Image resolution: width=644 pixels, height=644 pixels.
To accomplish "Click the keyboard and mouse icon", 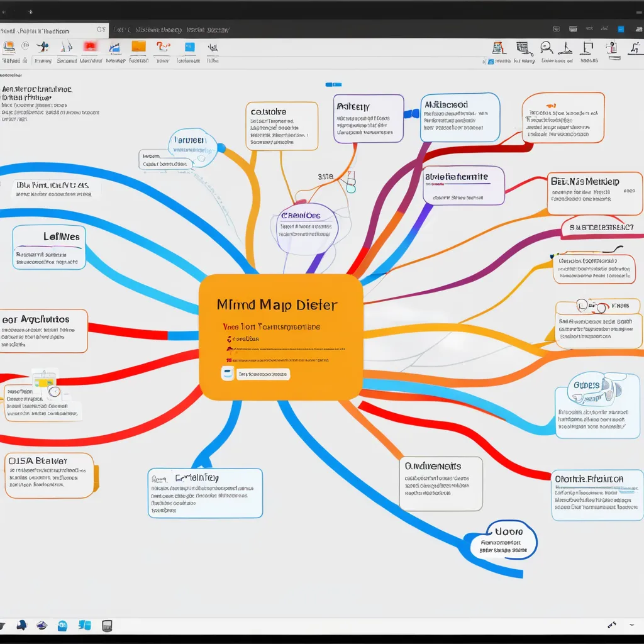I will pos(524,48).
